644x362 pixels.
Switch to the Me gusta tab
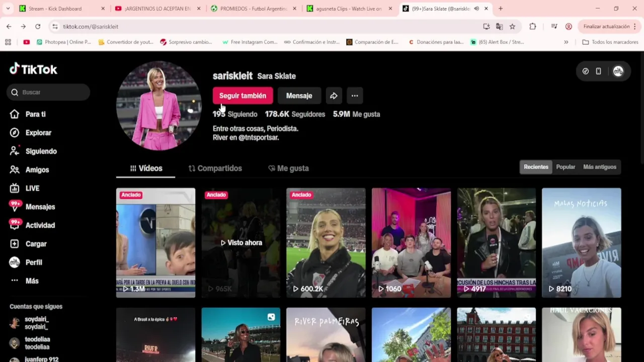click(x=288, y=168)
